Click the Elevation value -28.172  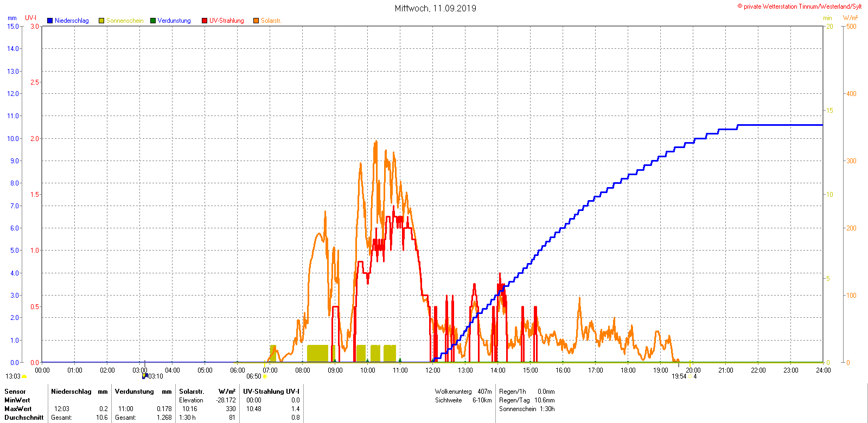tap(226, 400)
